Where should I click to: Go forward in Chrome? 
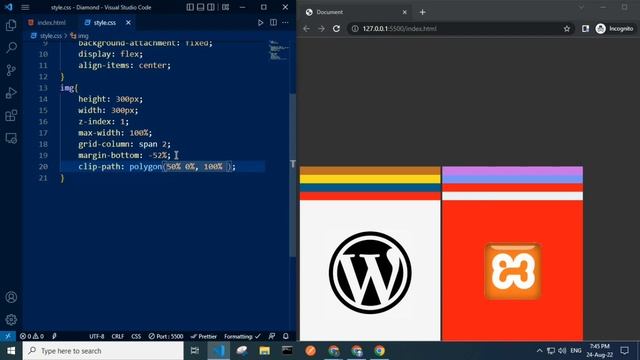[322, 29]
